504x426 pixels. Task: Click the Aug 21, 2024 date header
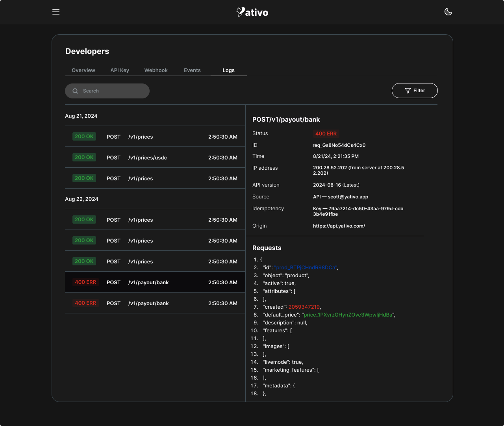click(x=81, y=116)
